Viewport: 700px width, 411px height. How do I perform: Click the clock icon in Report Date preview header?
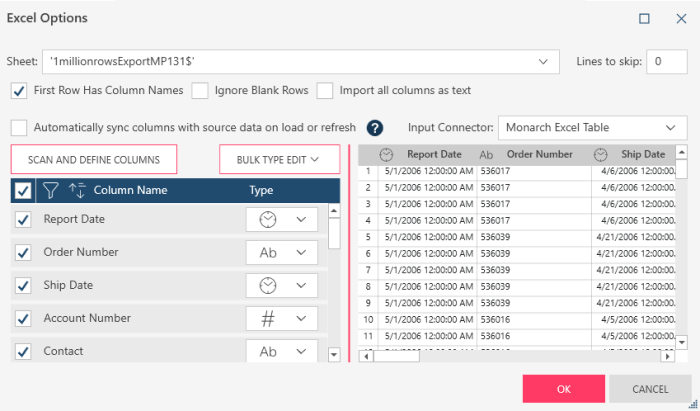[x=387, y=155]
